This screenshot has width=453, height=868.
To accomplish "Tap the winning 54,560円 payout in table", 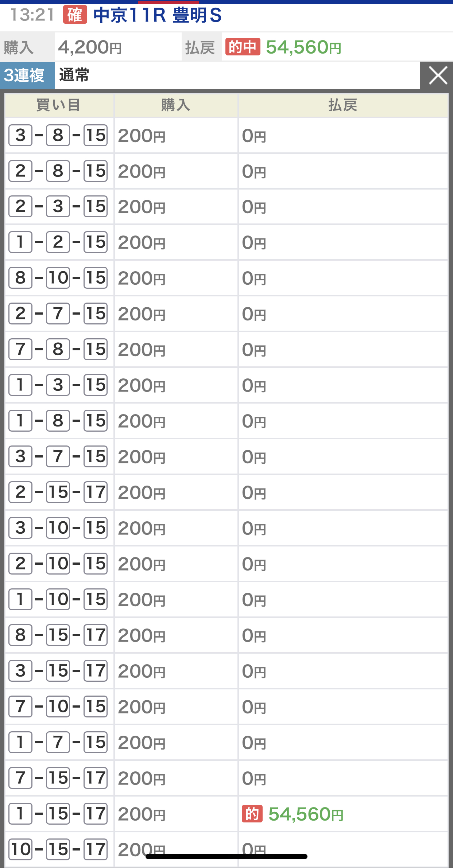I will point(306,814).
